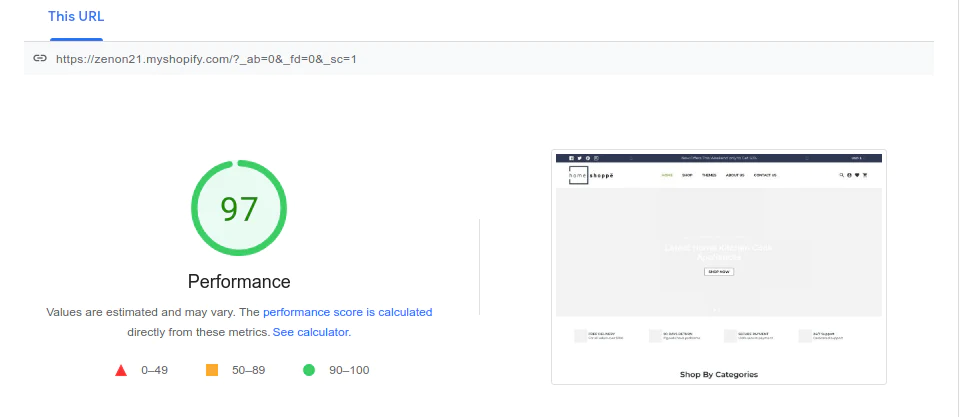This screenshot has width=961, height=417.
Task: Click the CONTACT US menu item in the preview
Action: coord(765,175)
